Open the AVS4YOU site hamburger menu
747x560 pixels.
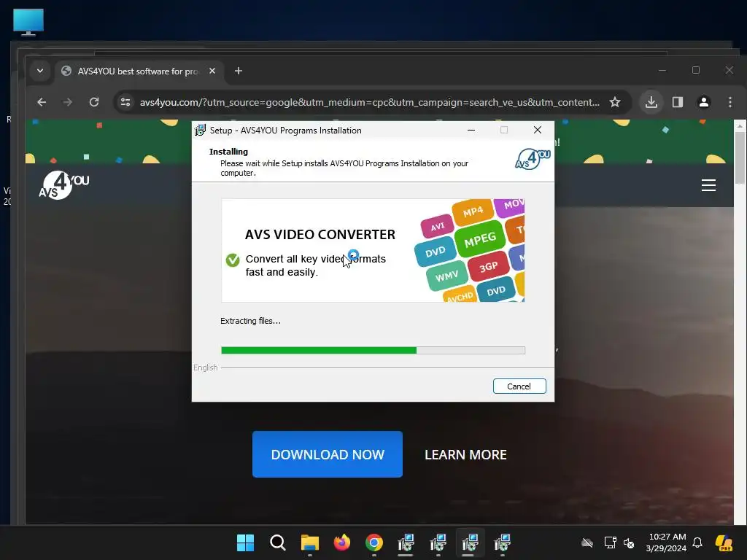point(708,185)
